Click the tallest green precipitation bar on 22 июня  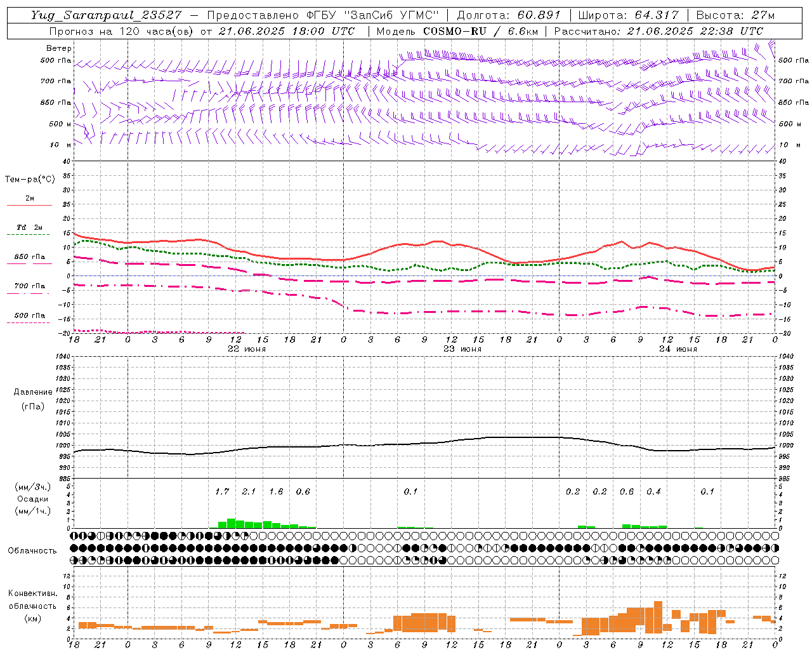click(232, 524)
